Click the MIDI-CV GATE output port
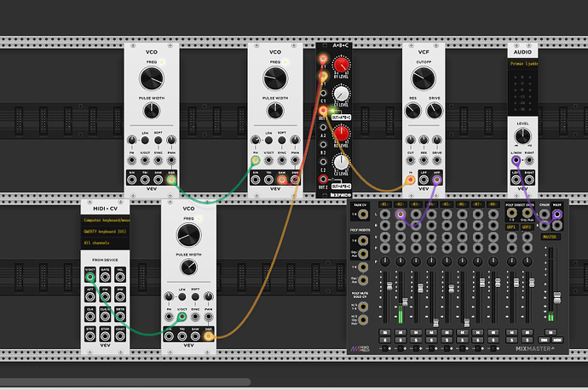Screen dimensions: 588x390 (107, 276)
